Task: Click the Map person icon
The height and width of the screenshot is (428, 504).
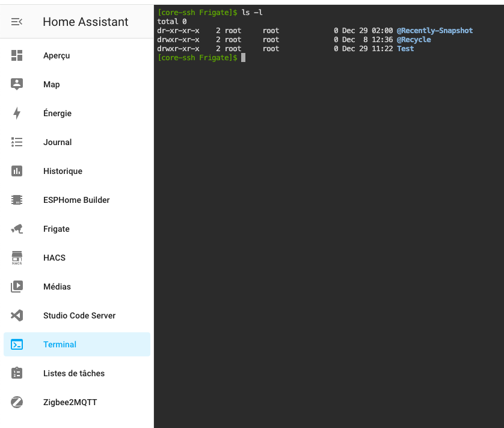Action: point(17,84)
